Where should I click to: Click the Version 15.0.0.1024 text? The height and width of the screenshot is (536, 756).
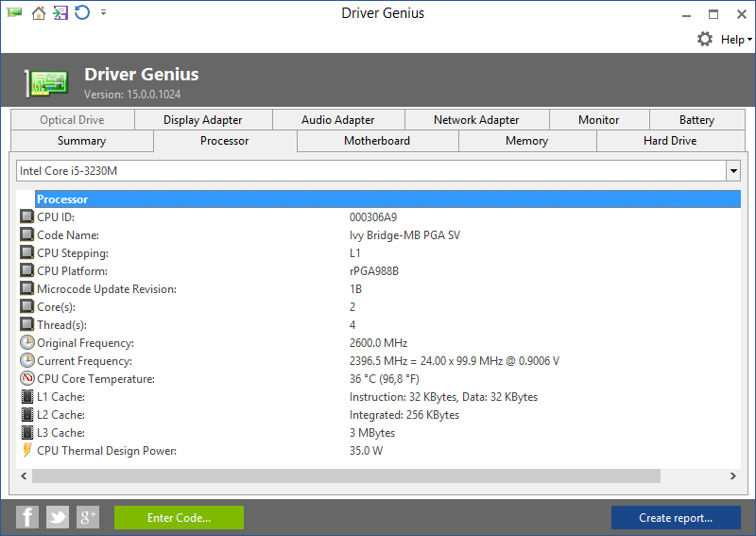(x=132, y=95)
